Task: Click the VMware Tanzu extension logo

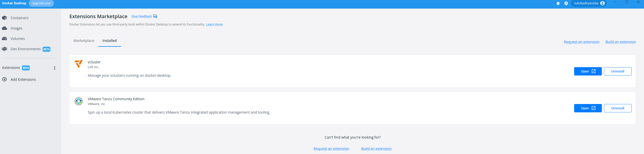Action: pyautogui.click(x=79, y=101)
